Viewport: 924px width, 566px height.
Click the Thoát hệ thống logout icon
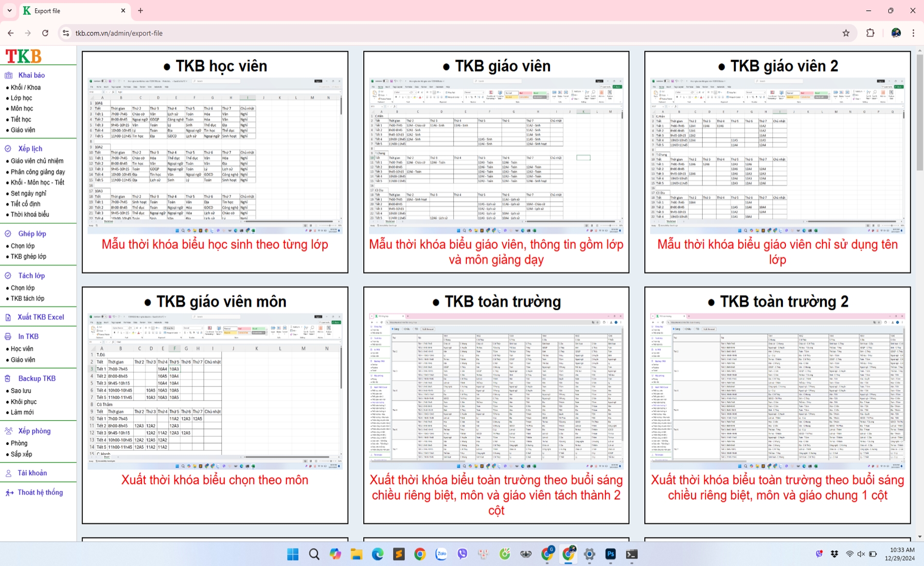(9, 493)
